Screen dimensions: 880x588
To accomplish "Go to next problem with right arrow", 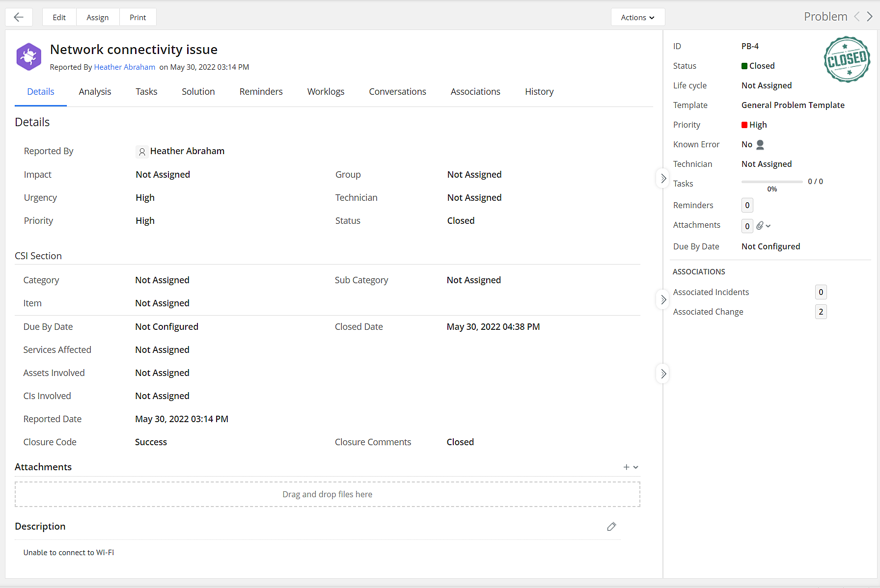I will 870,17.
